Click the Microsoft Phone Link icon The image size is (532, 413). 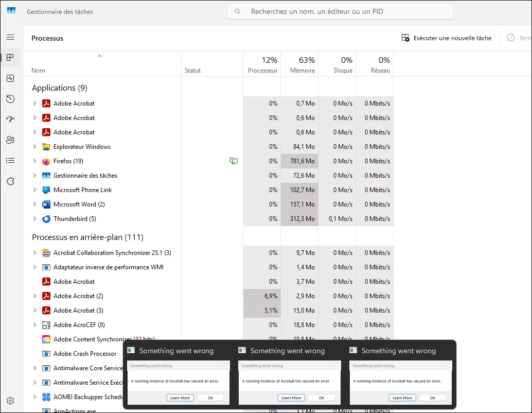coord(46,190)
